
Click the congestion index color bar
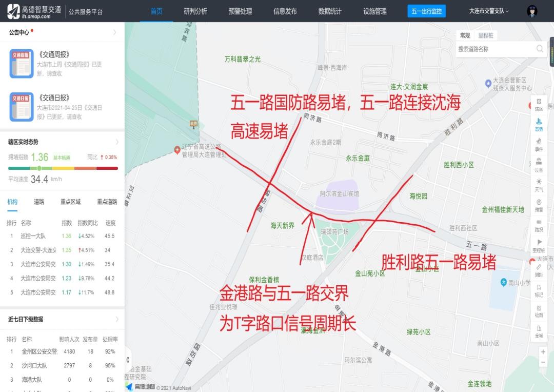(63, 168)
